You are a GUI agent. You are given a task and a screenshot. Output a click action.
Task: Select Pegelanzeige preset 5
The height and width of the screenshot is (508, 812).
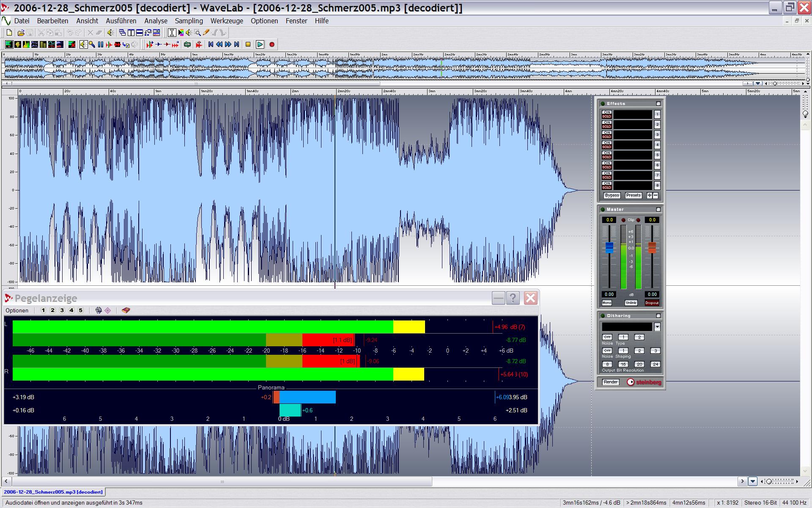pos(81,310)
